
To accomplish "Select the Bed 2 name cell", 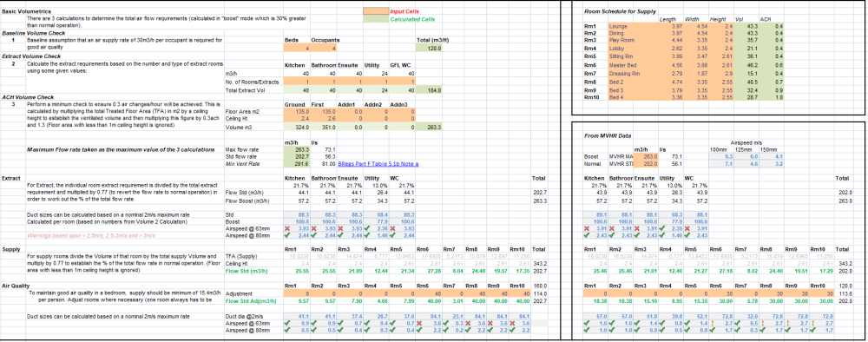I will tap(632, 82).
